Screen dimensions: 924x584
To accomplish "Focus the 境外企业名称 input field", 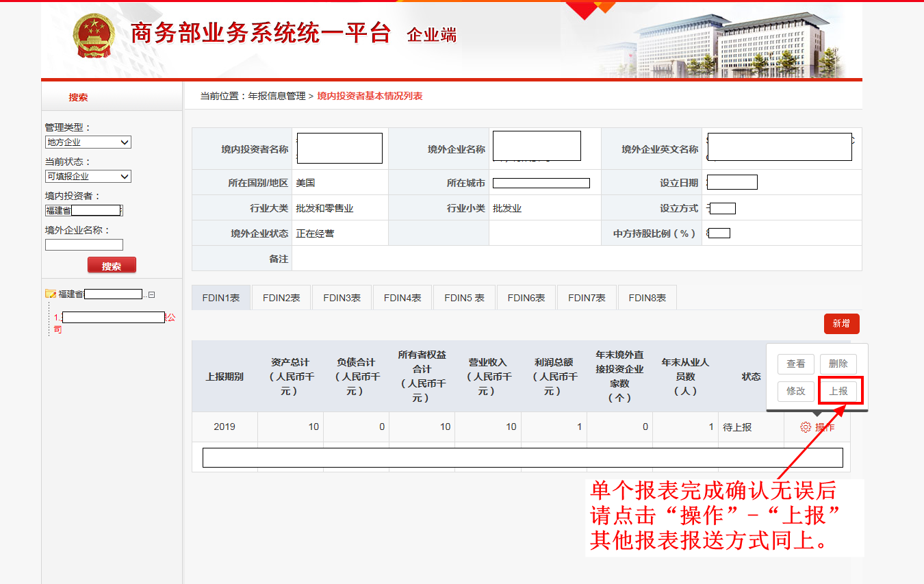I will (x=84, y=244).
